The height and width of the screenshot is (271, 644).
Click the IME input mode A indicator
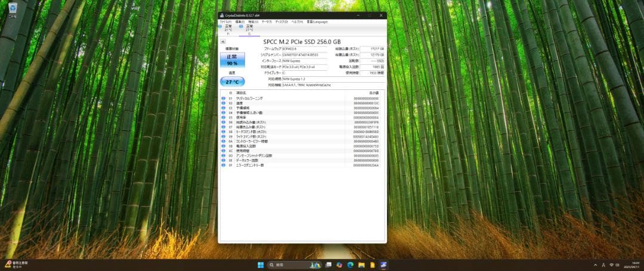tap(603, 265)
